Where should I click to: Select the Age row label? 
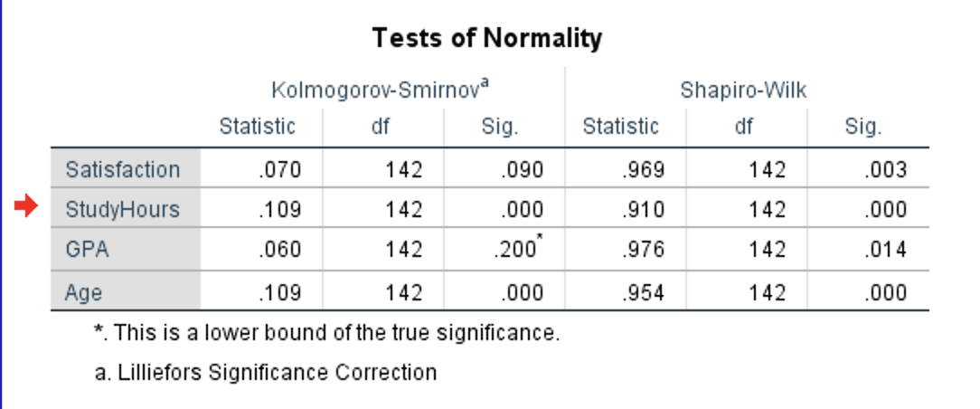pyautogui.click(x=83, y=292)
